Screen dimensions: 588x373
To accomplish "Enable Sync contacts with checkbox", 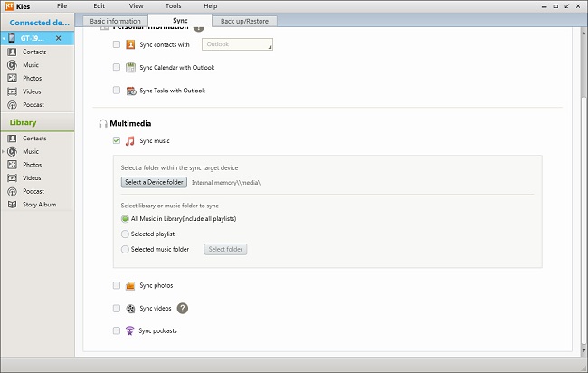I will (x=117, y=44).
